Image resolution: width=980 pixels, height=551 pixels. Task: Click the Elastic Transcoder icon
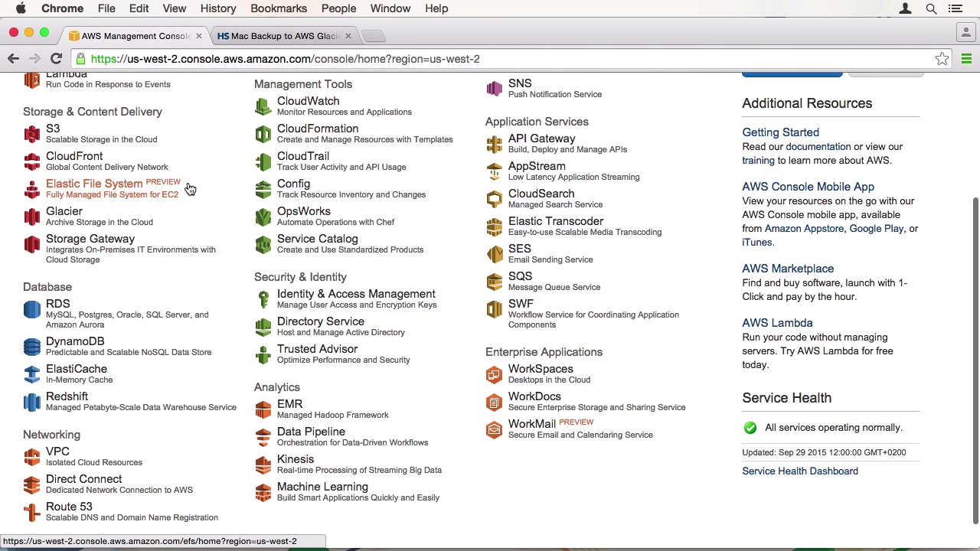pos(495,227)
